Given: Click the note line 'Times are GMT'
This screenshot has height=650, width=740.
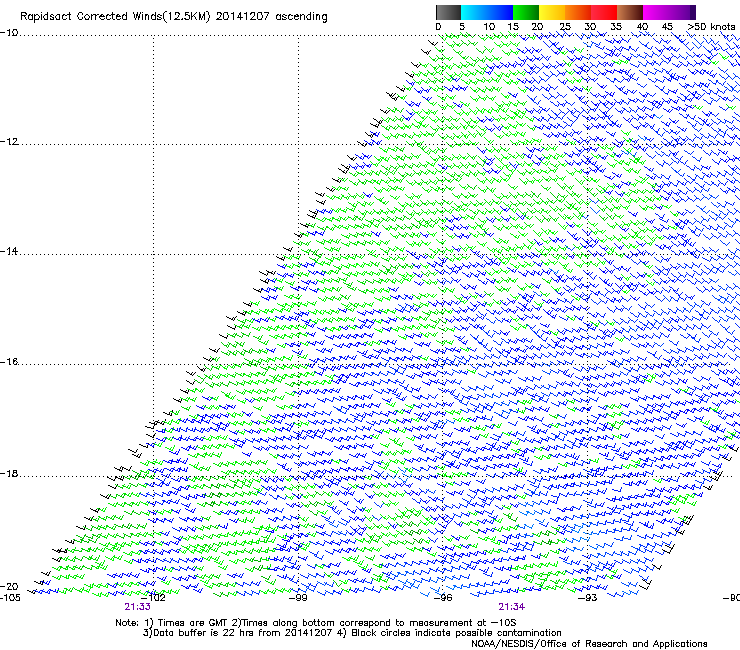Looking at the screenshot, I should 193,623.
